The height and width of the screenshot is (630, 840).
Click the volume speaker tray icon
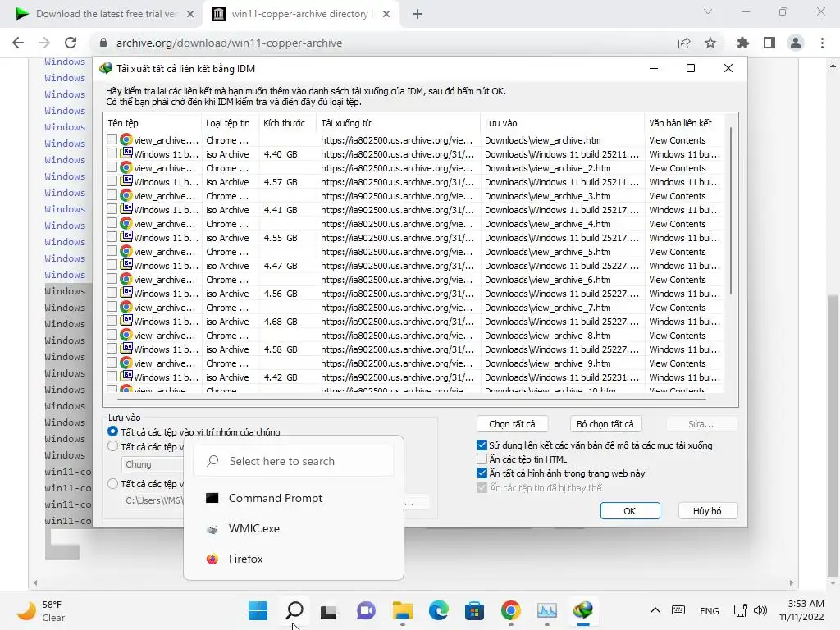point(760,610)
